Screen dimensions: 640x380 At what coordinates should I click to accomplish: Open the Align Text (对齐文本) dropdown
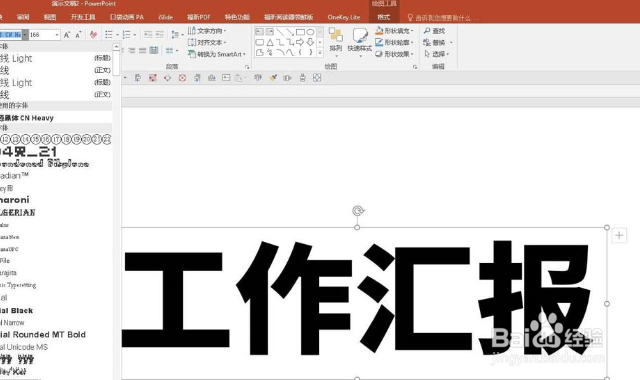click(207, 42)
